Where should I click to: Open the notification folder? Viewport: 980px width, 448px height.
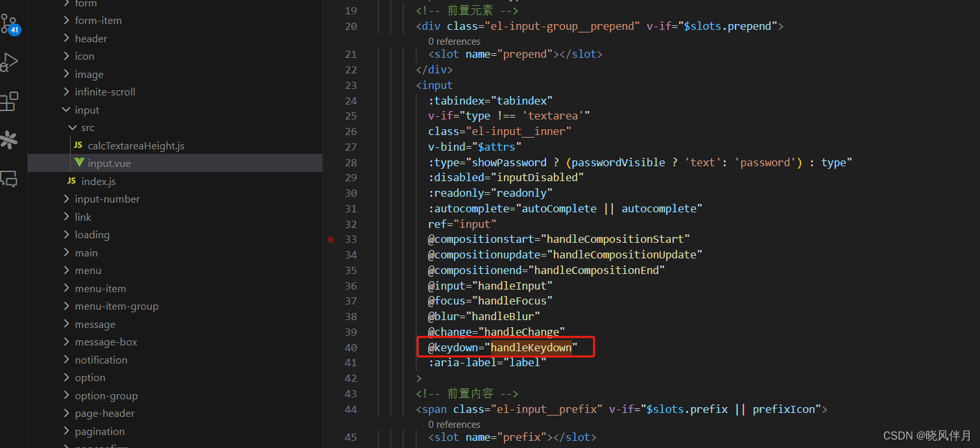click(101, 360)
